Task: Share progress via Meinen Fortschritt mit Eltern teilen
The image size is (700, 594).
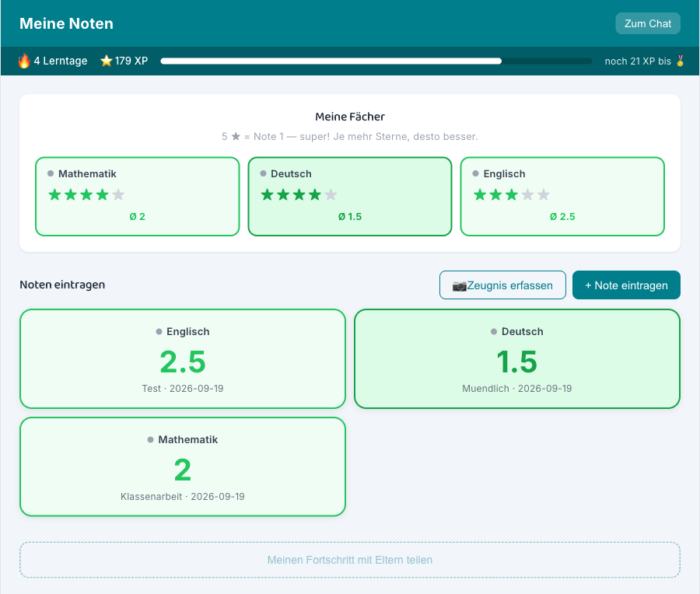Action: pos(350,560)
